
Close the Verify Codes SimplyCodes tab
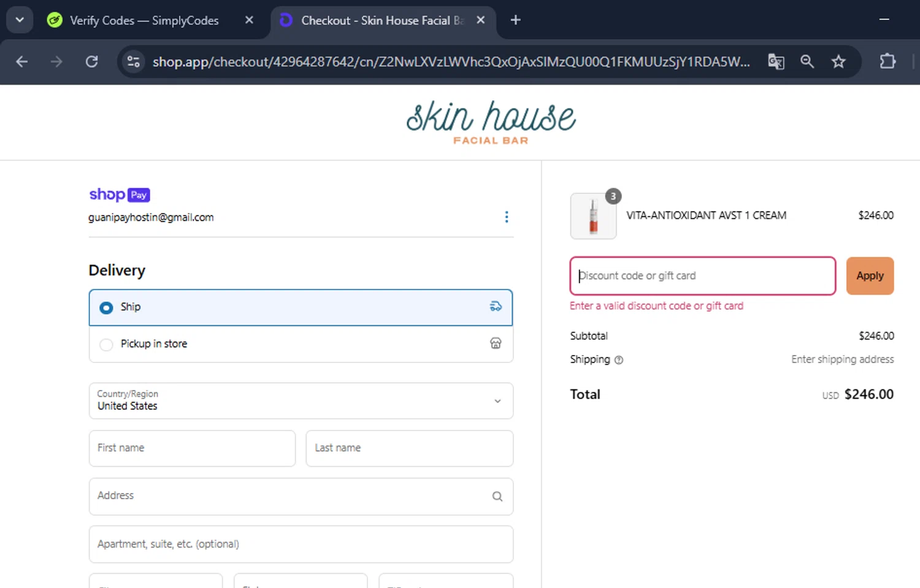tap(249, 20)
